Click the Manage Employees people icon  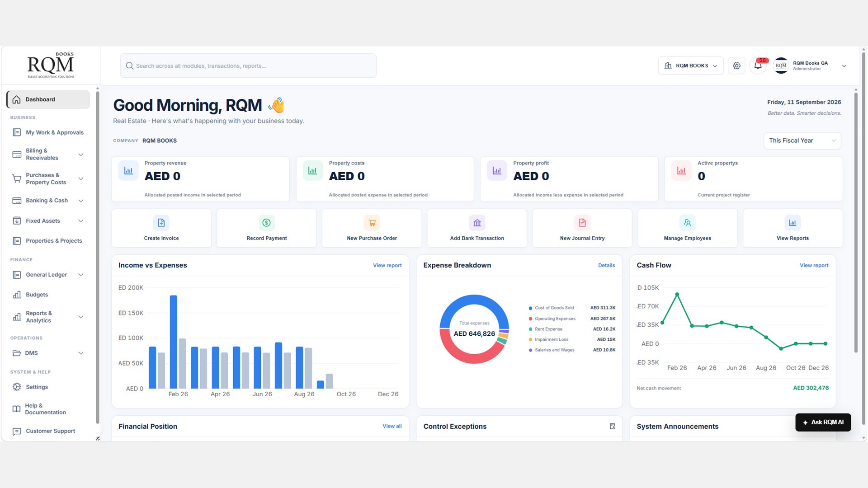(688, 223)
